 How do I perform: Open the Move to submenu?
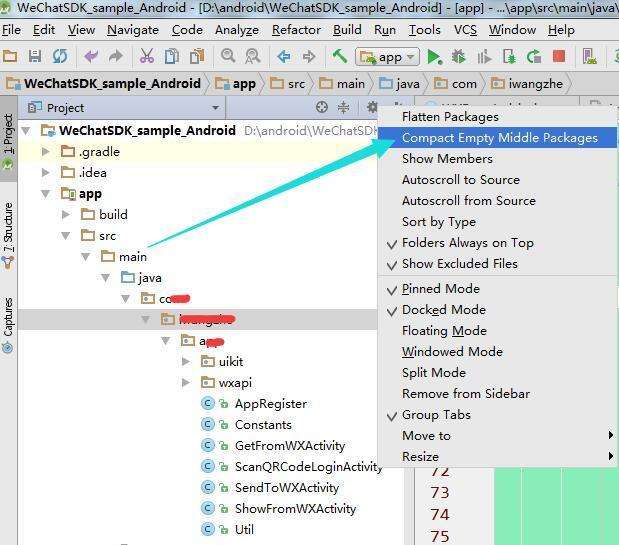[x=497, y=436]
